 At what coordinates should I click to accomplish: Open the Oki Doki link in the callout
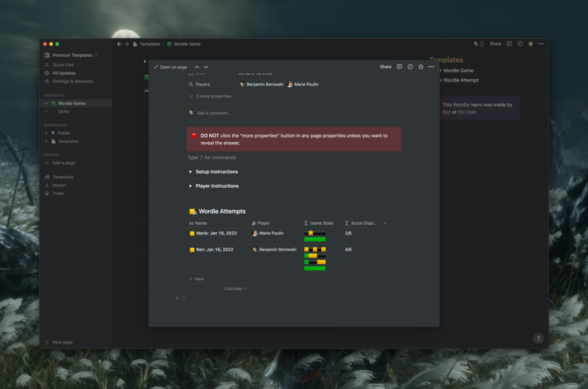[467, 112]
